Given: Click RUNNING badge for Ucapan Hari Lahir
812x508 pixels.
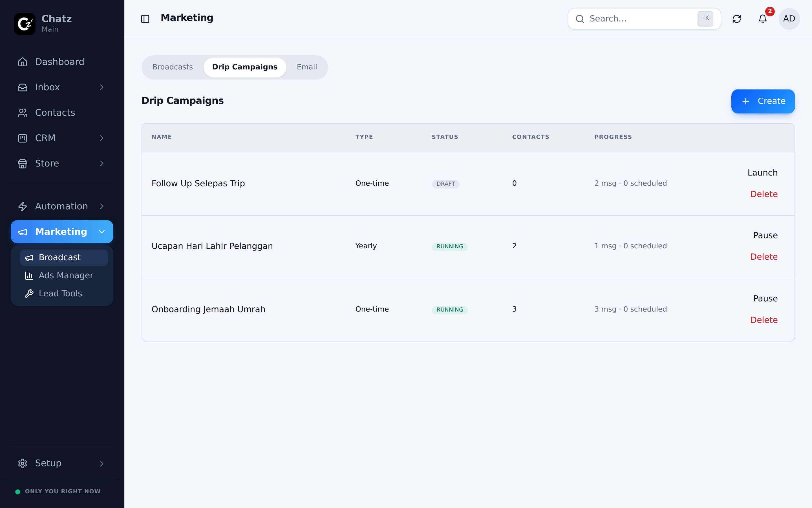Looking at the screenshot, I should 449,247.
